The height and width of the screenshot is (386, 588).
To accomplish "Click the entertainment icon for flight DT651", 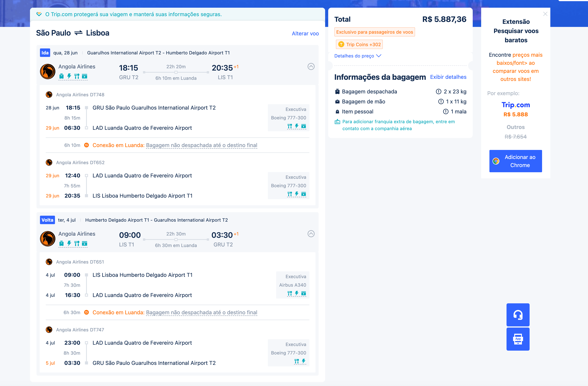I will coord(303,293).
